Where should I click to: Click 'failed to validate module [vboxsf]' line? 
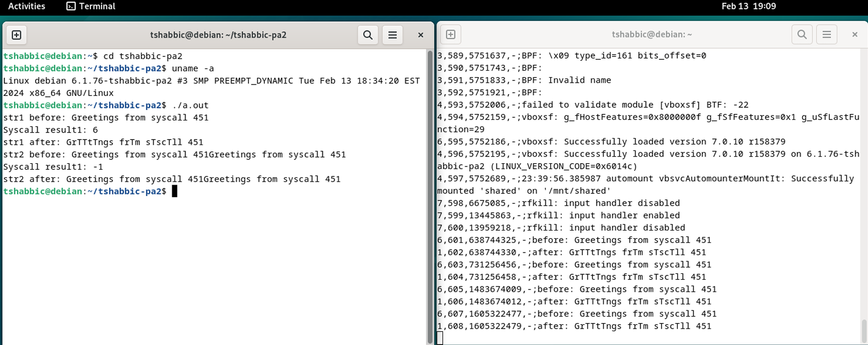[593, 105]
